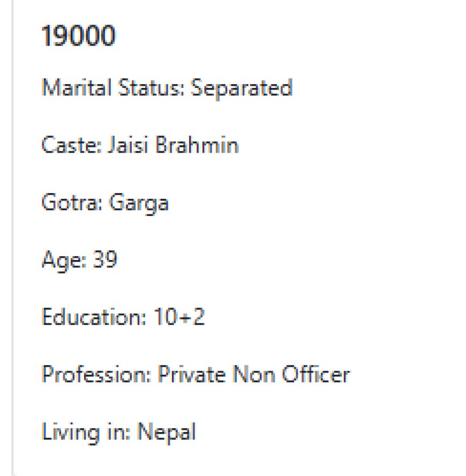Click the Caste label text
The height and width of the screenshot is (476, 466).
point(72,145)
